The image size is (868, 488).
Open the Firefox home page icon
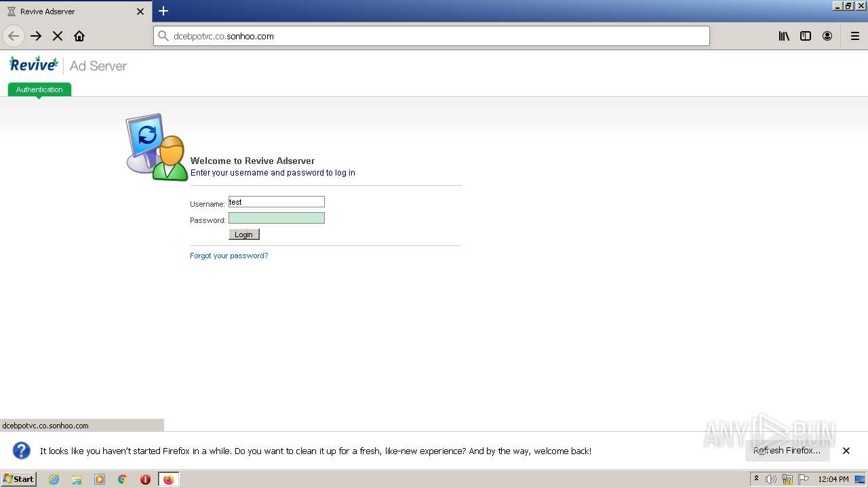pos(79,36)
